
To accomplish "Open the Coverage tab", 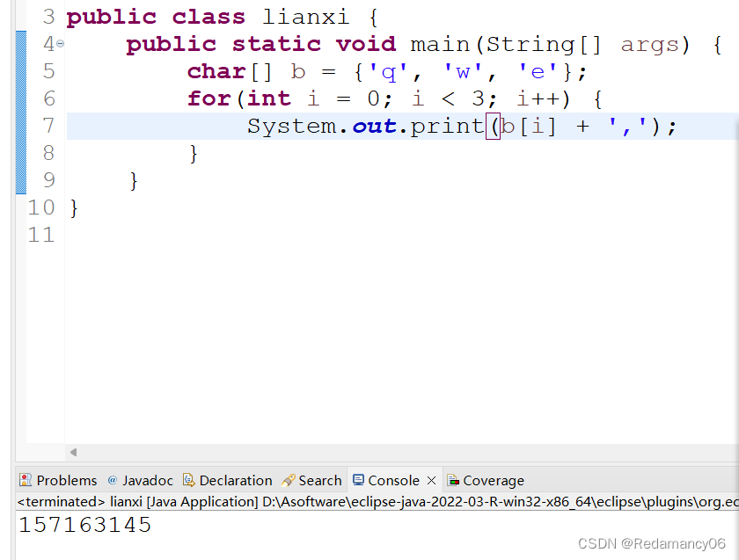I will pyautogui.click(x=486, y=480).
